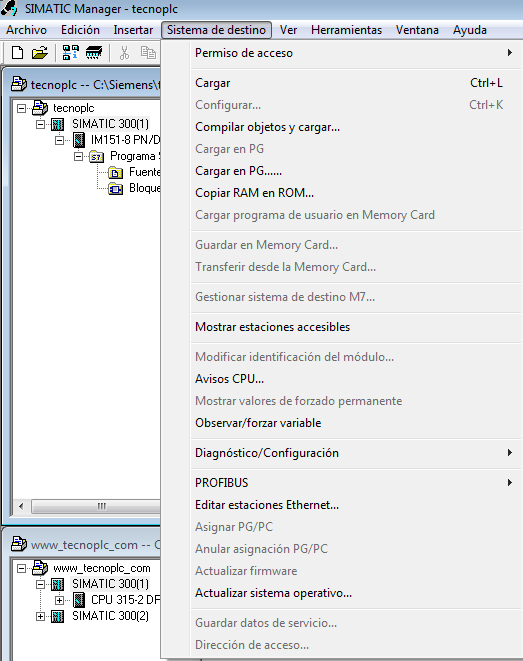Click the CPU 315-2 DP module icon
Viewport: 523px width, 661px height.
point(79,600)
